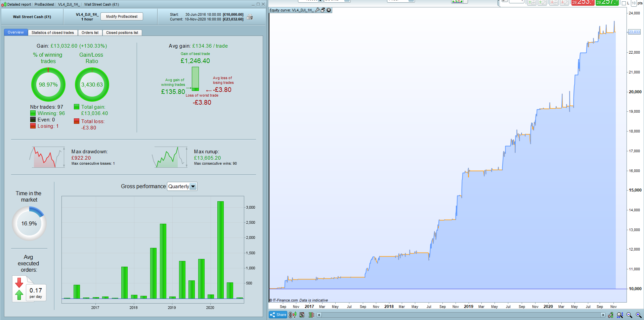The width and height of the screenshot is (644, 320).
Task: Click the Total loss -£3.80 value
Action: tap(89, 128)
